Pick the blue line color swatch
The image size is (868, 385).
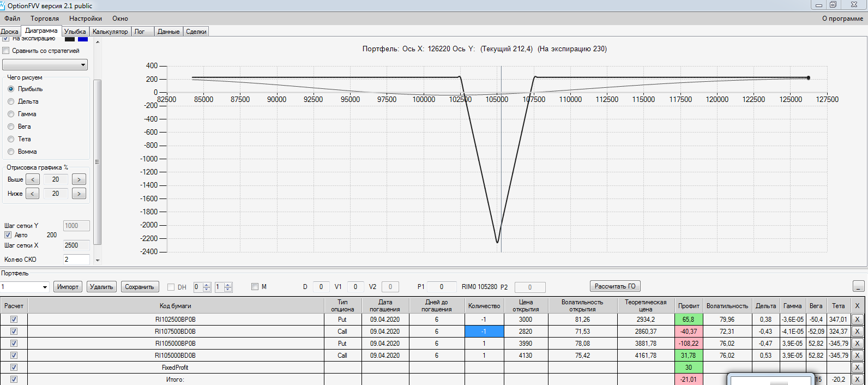(x=83, y=39)
